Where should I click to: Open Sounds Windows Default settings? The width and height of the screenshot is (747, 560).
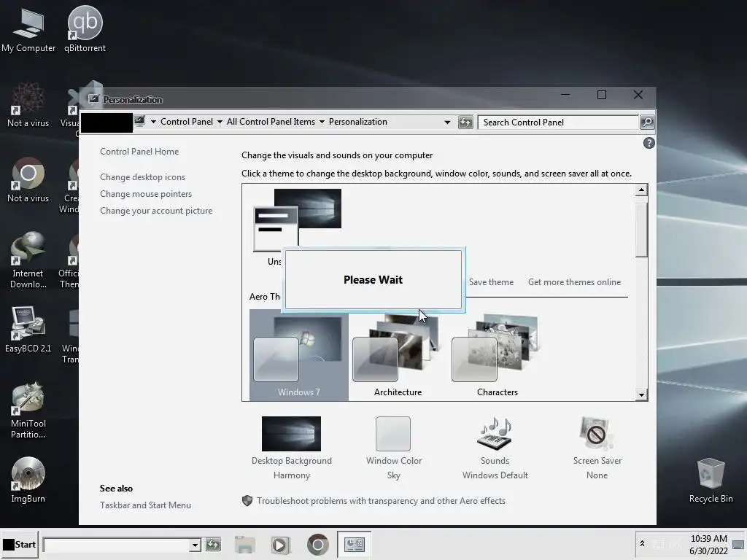pos(495,448)
